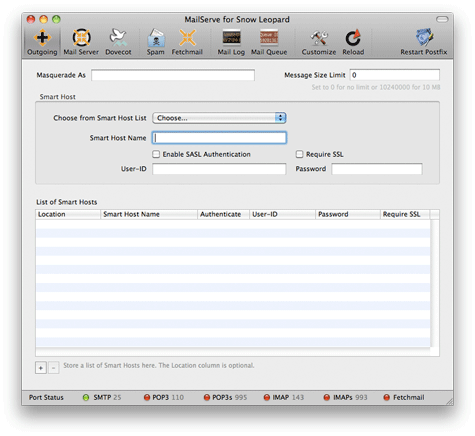This screenshot has height=436, width=475.
Task: Click the green SMTP 25 status light
Action: (86, 397)
